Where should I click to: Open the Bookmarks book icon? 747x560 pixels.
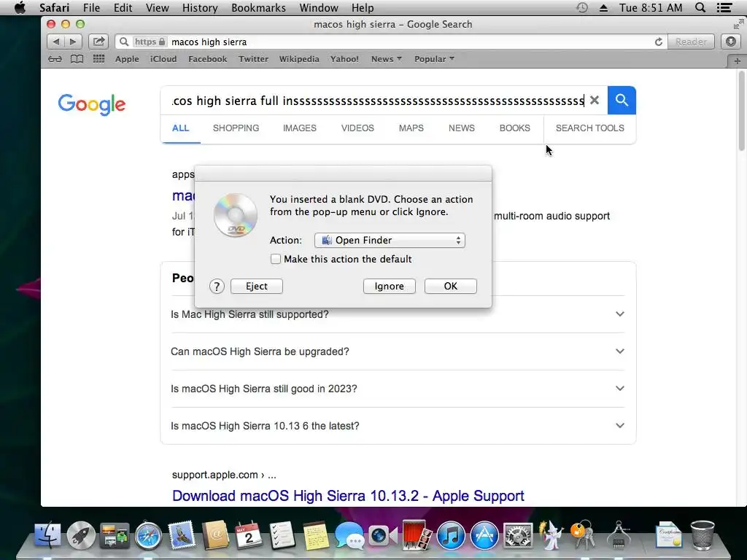coord(77,59)
